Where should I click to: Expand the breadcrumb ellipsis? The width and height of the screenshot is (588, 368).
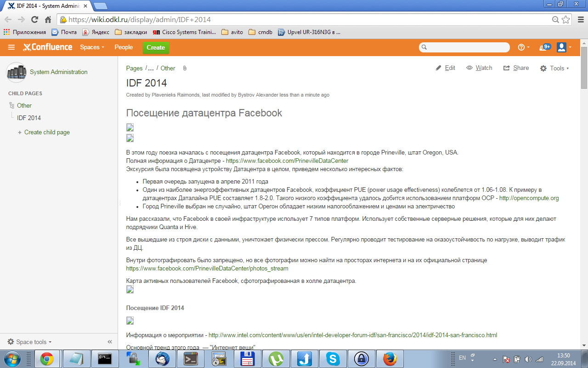[151, 68]
